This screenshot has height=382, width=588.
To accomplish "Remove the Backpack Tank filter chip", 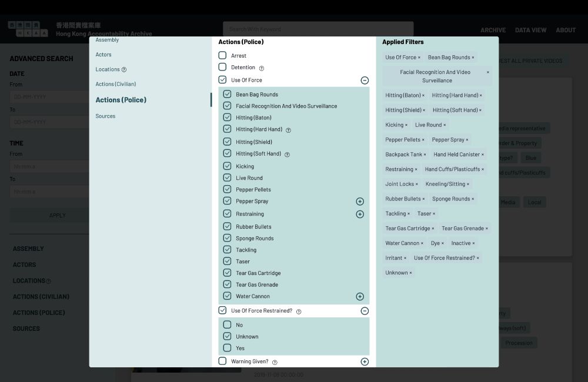I will pyautogui.click(x=425, y=155).
